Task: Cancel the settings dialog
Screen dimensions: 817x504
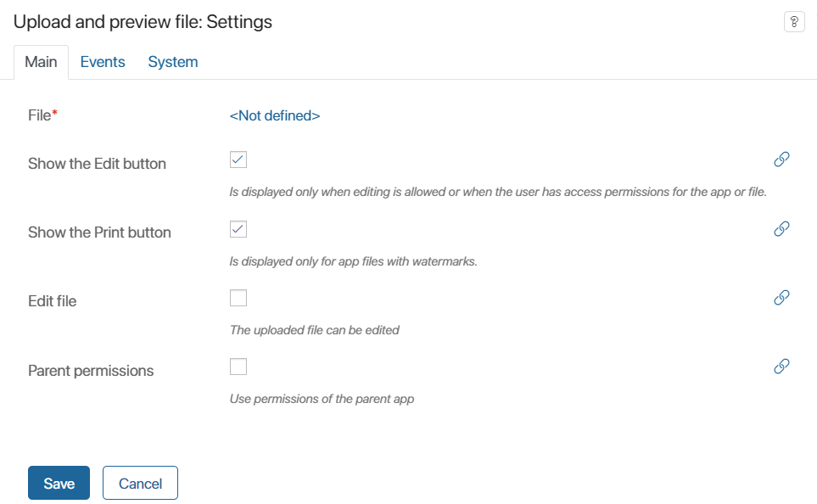Action: point(140,483)
